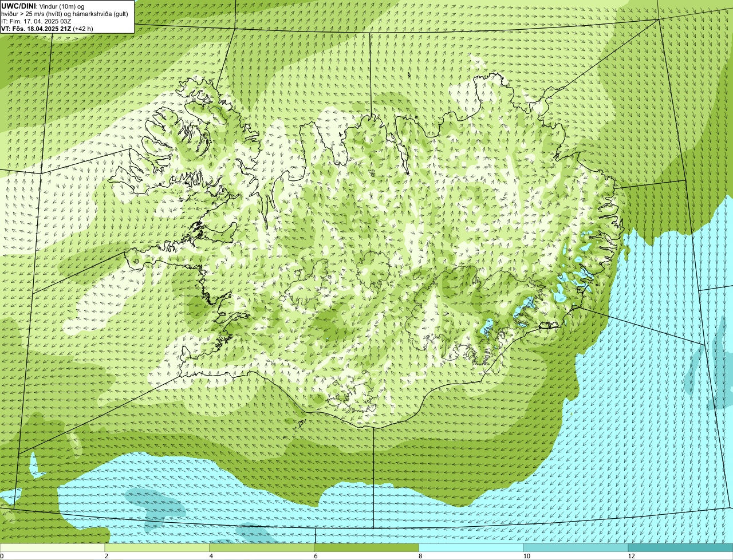Click the '8' scale tick label
Viewport: 733px width, 560px height.
pyautogui.click(x=420, y=556)
